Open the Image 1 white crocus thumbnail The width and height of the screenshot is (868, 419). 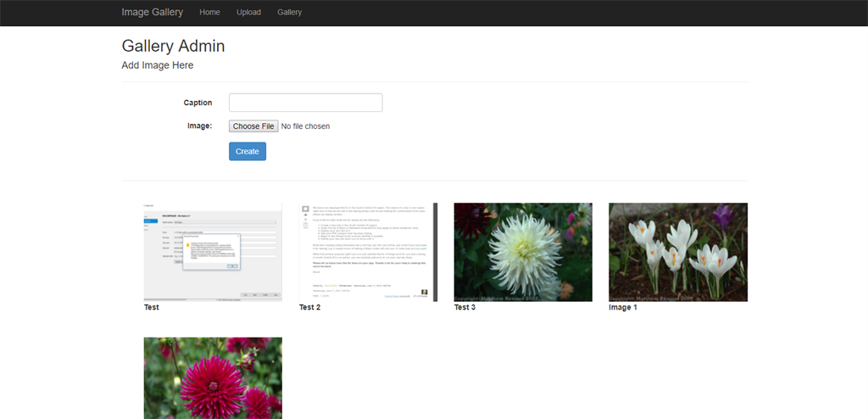pyautogui.click(x=678, y=252)
